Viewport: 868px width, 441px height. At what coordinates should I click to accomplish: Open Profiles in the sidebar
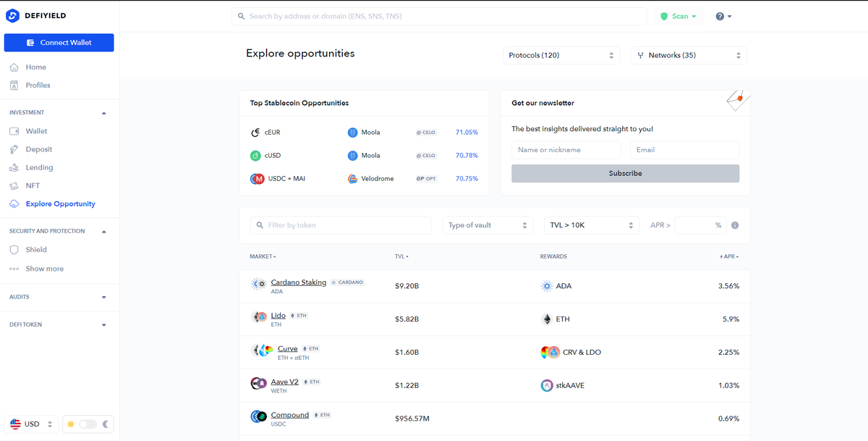[38, 85]
